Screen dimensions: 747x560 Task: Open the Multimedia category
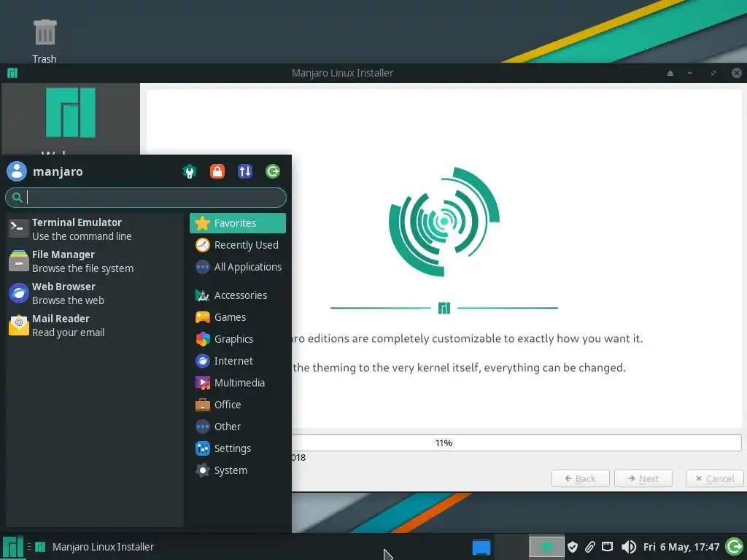238,383
